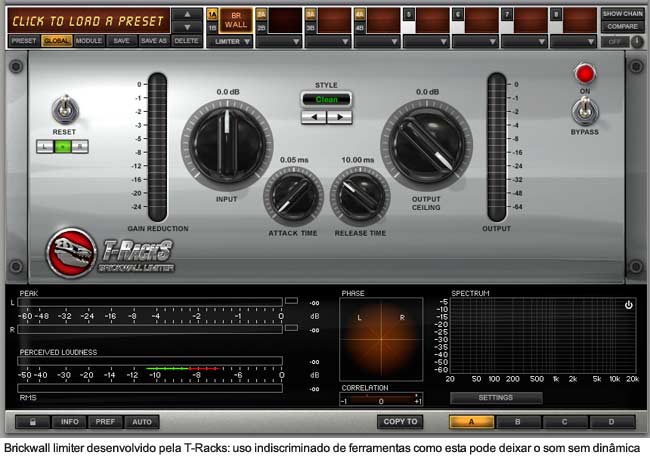Viewport: 650px width, 458px height.
Task: Click the preset down arrow
Action: click(x=187, y=27)
